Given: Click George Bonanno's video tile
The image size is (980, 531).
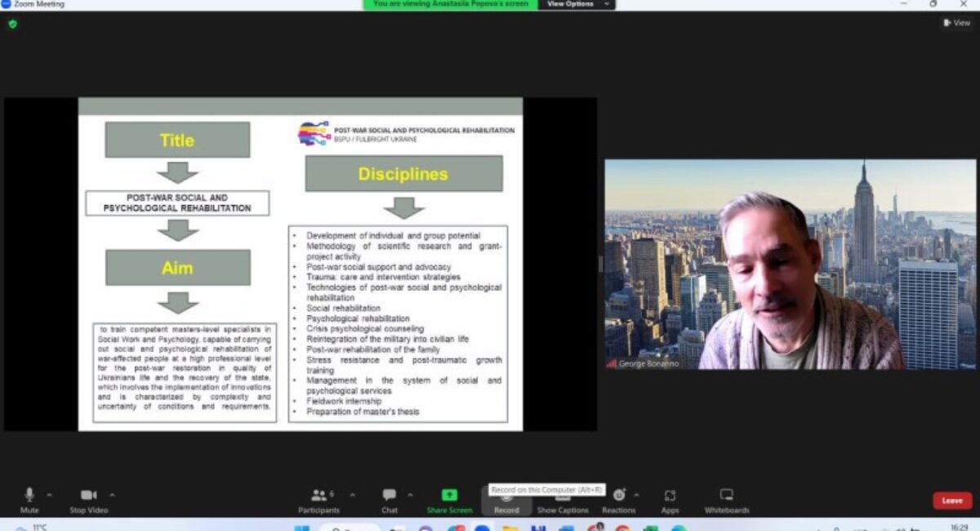Looking at the screenshot, I should pyautogui.click(x=790, y=264).
